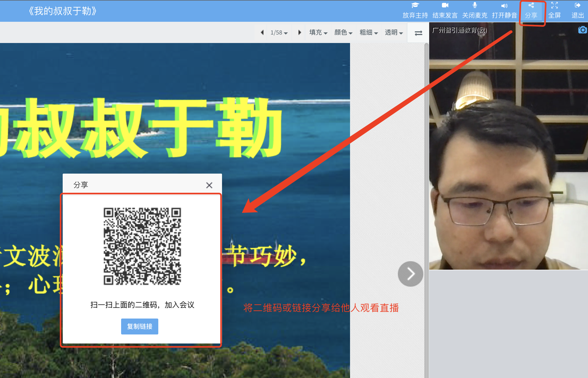Viewport: 588px width, 378px height.
Task: Click the swap layout arrows icon
Action: 418,33
